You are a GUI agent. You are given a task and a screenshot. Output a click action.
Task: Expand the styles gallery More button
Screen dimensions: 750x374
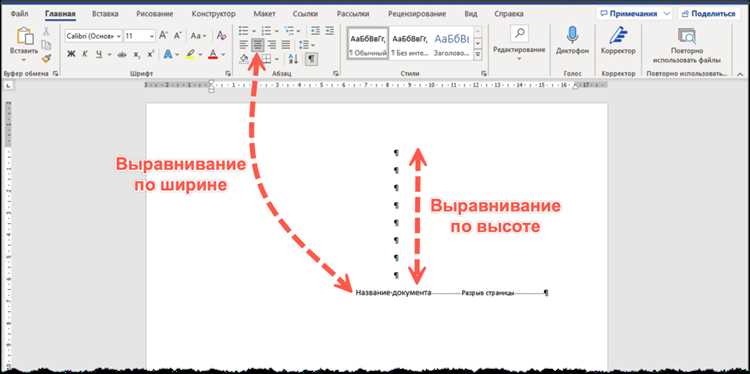click(477, 55)
